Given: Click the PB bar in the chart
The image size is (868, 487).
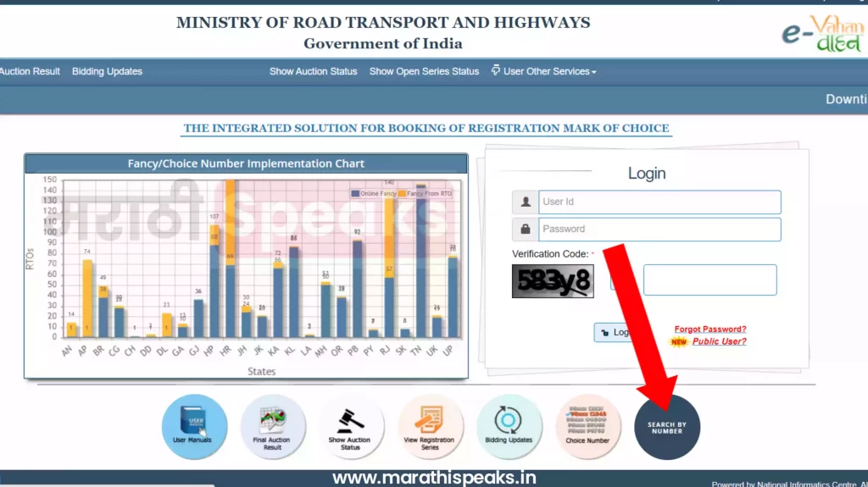Looking at the screenshot, I should pos(358,288).
